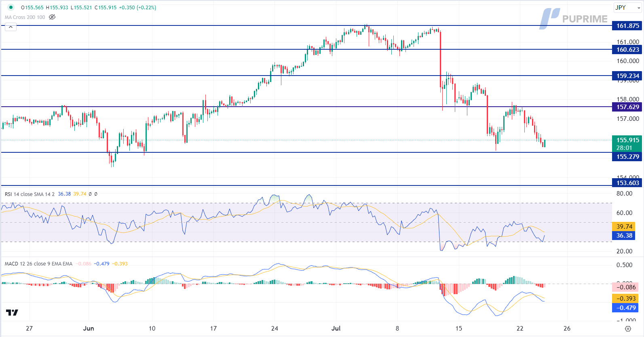Click the green market status dot
This screenshot has height=337, width=644.
[11, 7]
